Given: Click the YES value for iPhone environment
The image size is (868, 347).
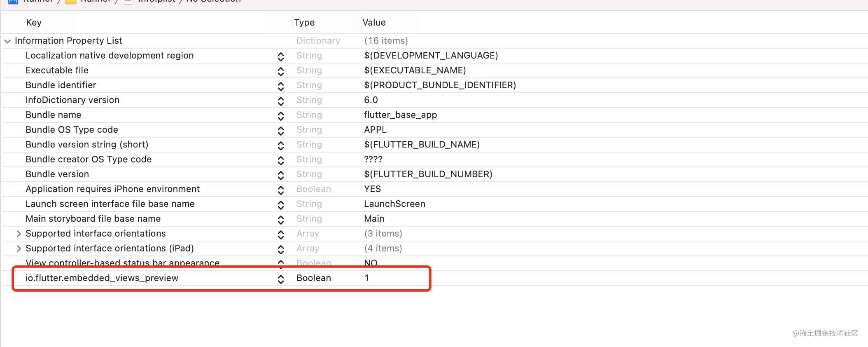Looking at the screenshot, I should coord(373,189).
